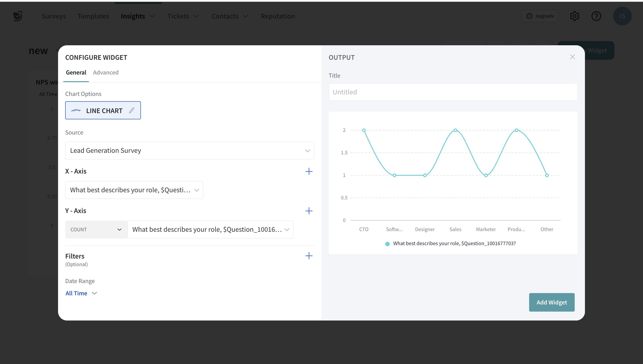Close the configure widget dialog
Image resolution: width=643 pixels, height=364 pixels.
coord(572,57)
